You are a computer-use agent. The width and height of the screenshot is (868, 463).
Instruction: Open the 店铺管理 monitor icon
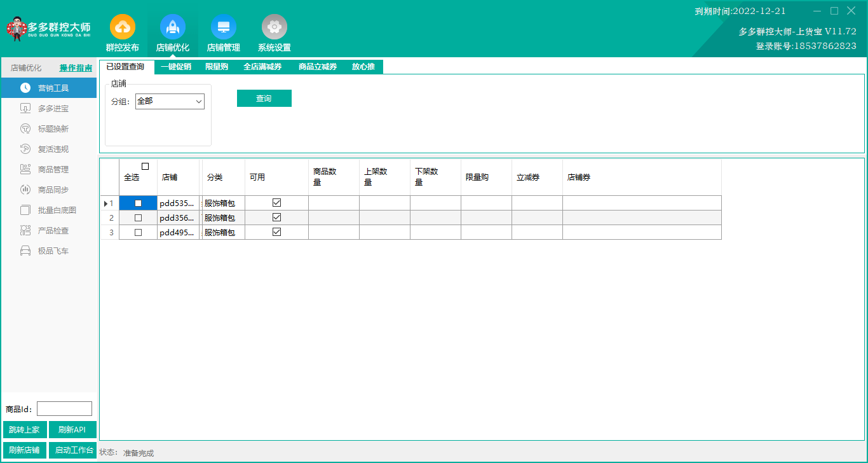click(x=223, y=27)
